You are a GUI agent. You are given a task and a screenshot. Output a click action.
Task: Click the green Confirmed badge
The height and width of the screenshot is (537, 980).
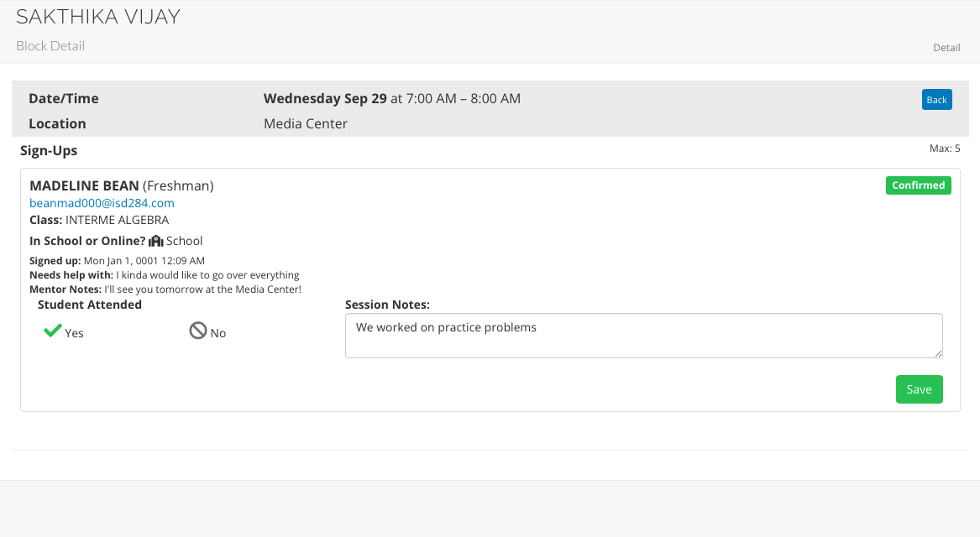[918, 185]
